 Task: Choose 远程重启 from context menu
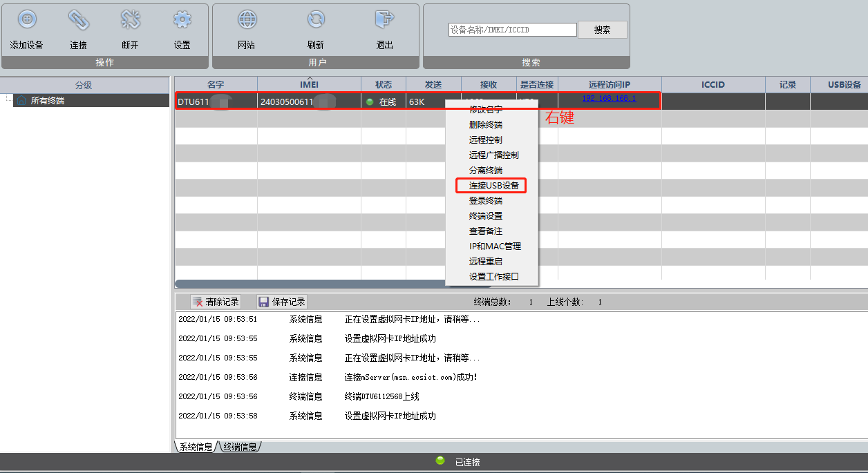(486, 262)
